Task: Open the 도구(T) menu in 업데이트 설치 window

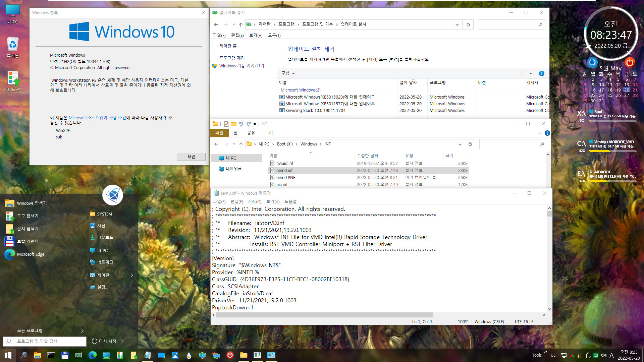Action: tap(274, 35)
